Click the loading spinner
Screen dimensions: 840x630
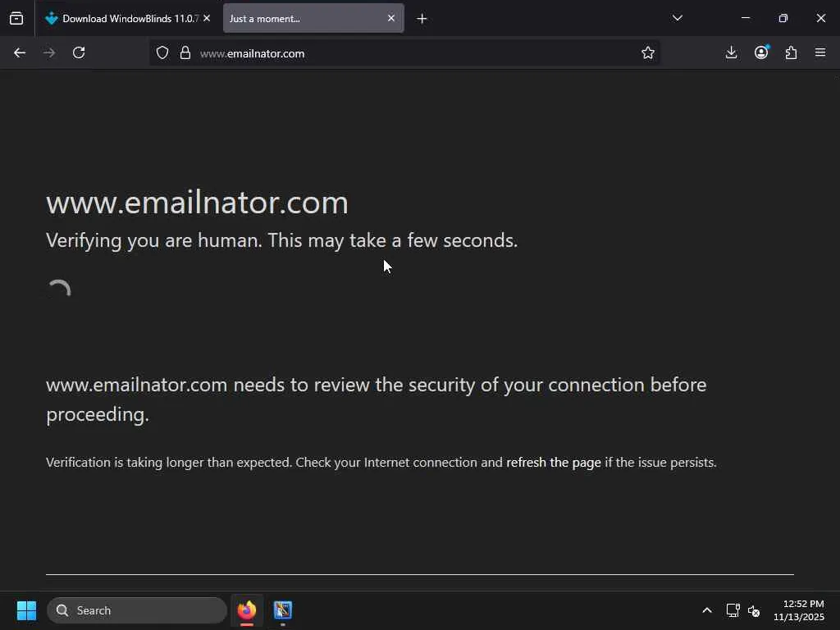59,290
